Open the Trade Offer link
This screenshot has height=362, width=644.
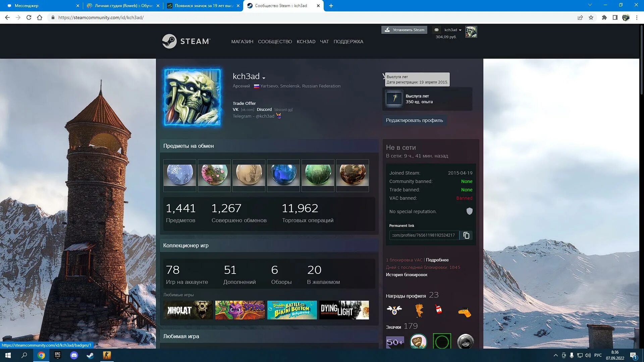(x=244, y=103)
